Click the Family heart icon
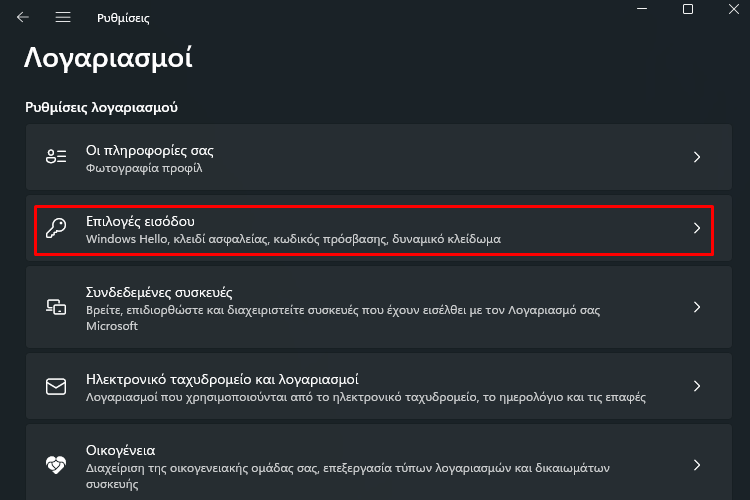This screenshot has height=500, width=750. tap(56, 465)
